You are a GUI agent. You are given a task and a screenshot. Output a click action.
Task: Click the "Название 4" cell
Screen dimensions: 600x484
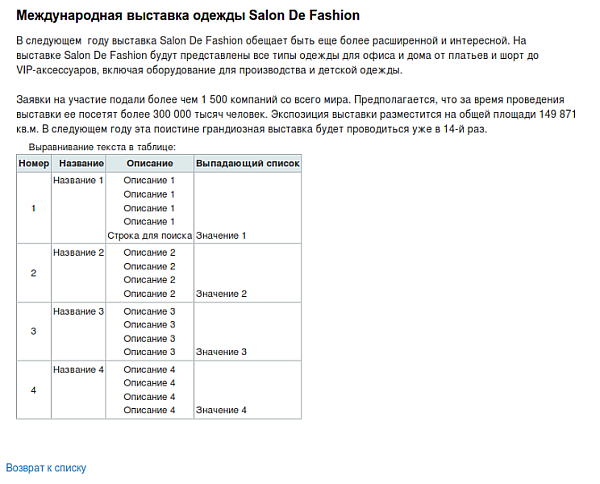[78, 370]
